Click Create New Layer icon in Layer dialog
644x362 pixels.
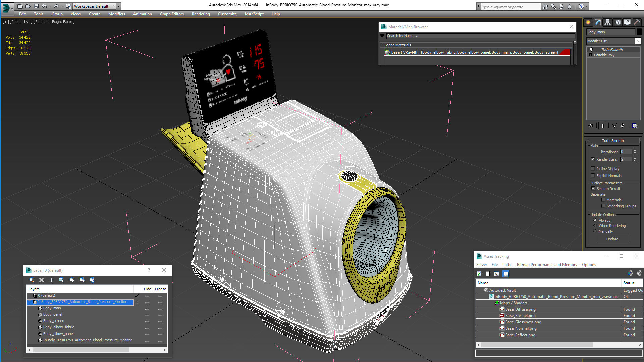[32, 280]
